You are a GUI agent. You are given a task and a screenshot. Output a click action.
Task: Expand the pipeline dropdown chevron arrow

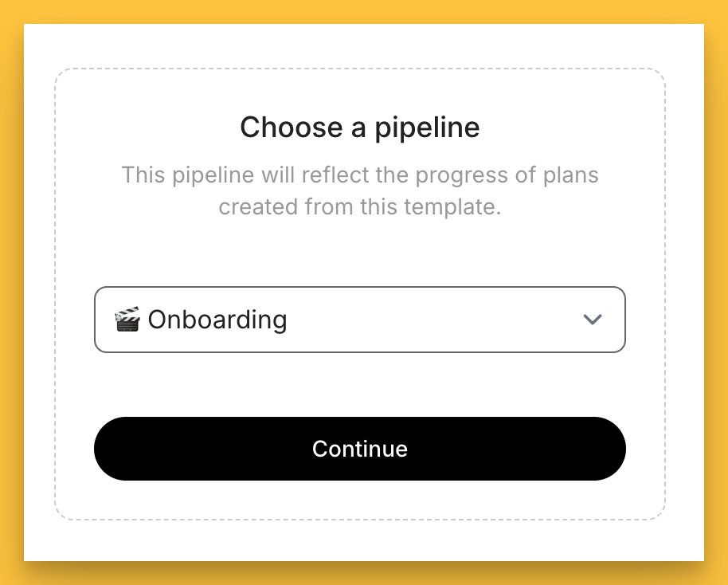592,320
